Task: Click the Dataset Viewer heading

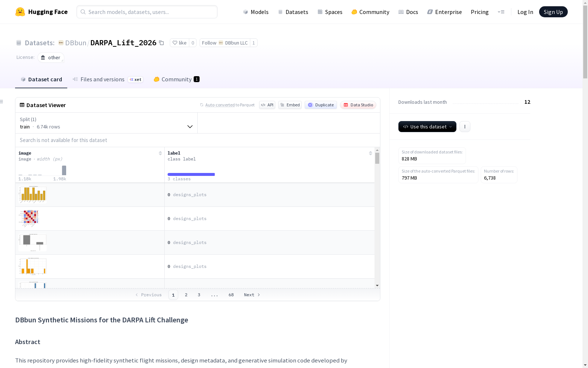Action: [x=46, y=105]
